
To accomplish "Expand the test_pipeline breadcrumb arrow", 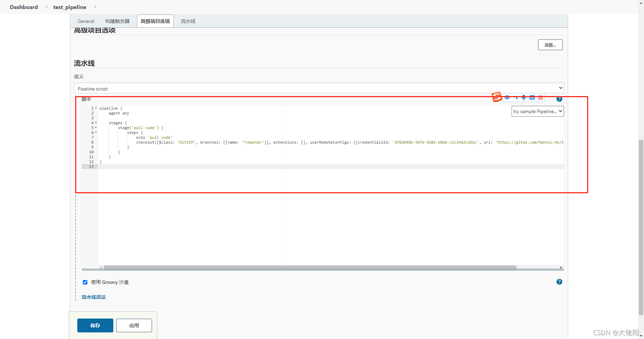I will (x=95, y=7).
